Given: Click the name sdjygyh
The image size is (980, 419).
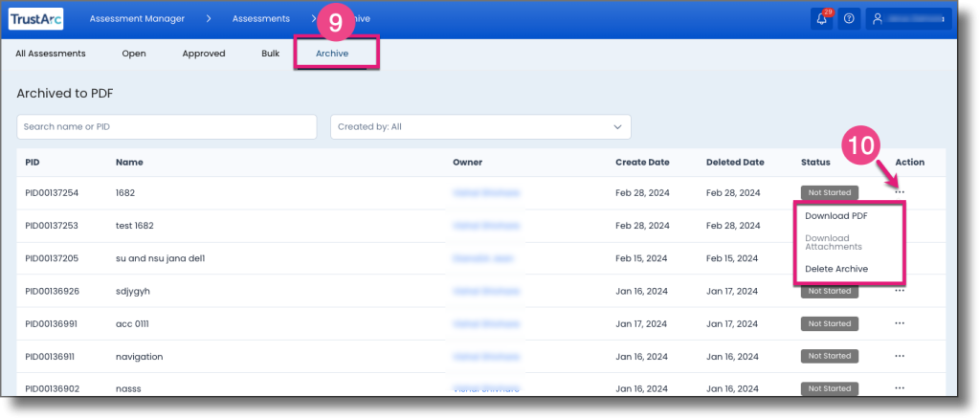Looking at the screenshot, I should pyautogui.click(x=132, y=291).
